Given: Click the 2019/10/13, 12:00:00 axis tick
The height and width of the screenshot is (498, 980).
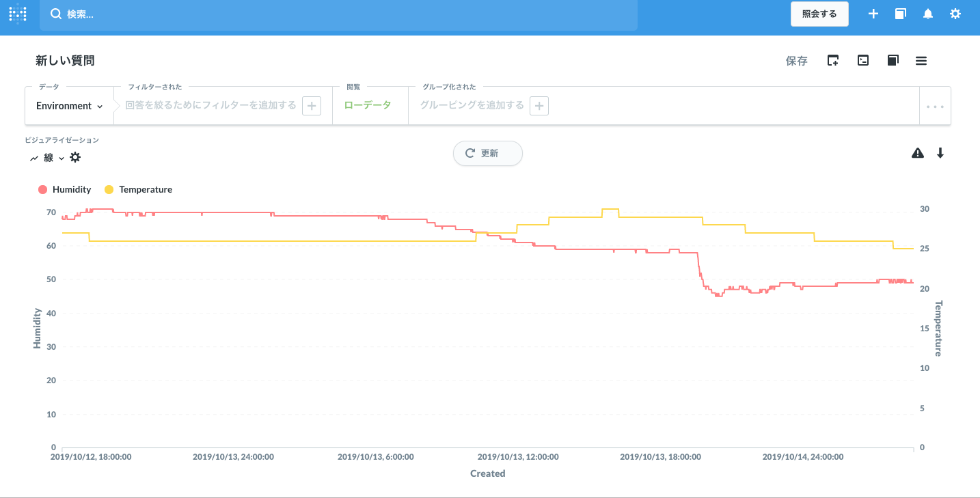Looking at the screenshot, I should [x=518, y=457].
